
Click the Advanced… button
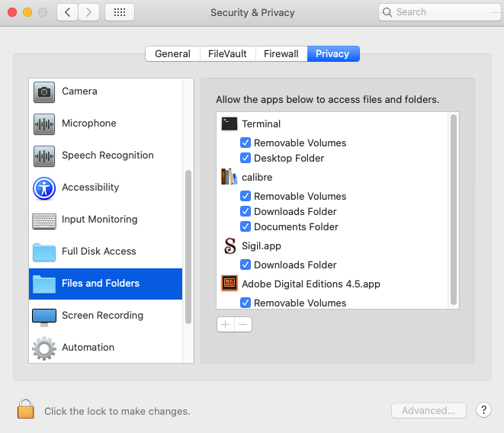[x=429, y=411]
